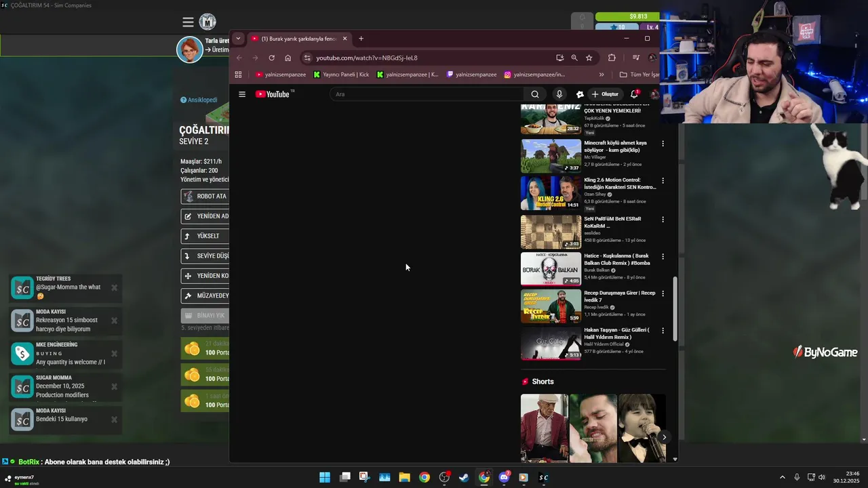
Task: Open Discord from the taskbar
Action: coord(504,477)
